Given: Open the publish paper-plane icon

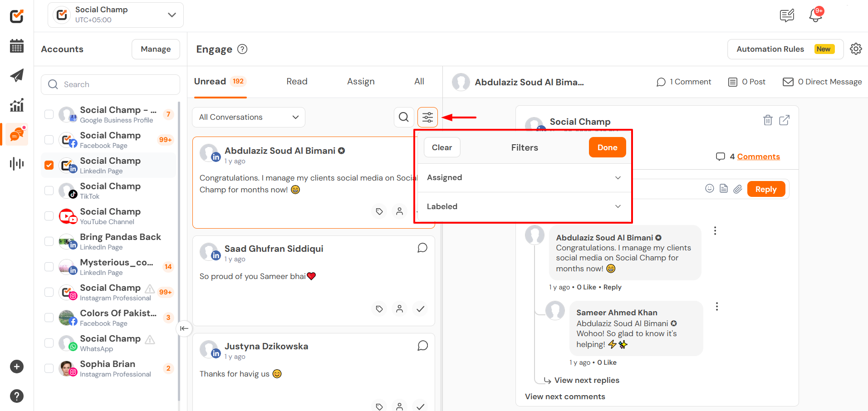Looking at the screenshot, I should point(17,75).
